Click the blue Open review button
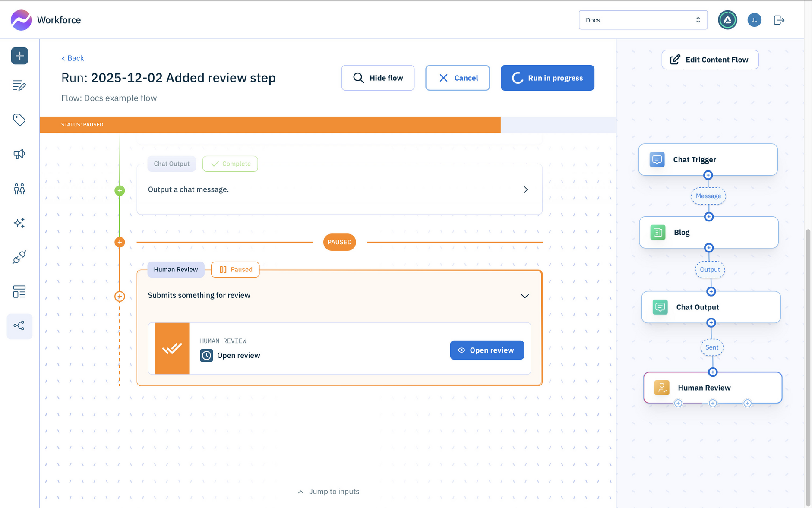Viewport: 812px width, 508px height. [487, 350]
